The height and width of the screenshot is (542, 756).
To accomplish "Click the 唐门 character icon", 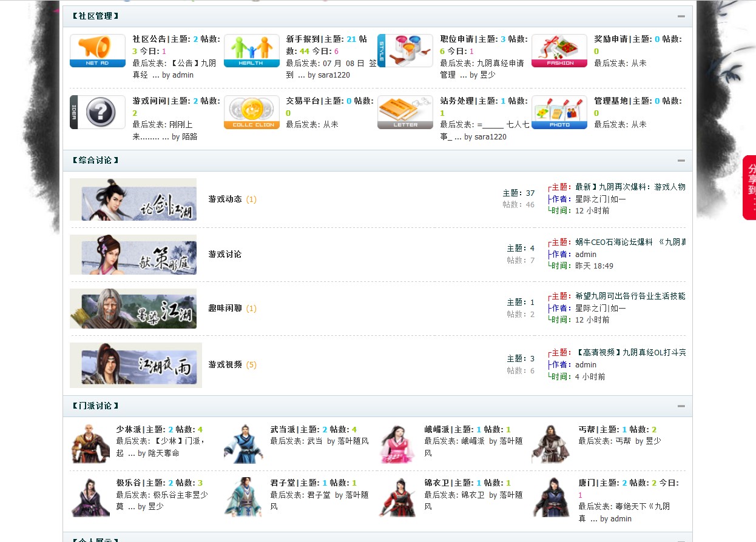I will [x=552, y=497].
